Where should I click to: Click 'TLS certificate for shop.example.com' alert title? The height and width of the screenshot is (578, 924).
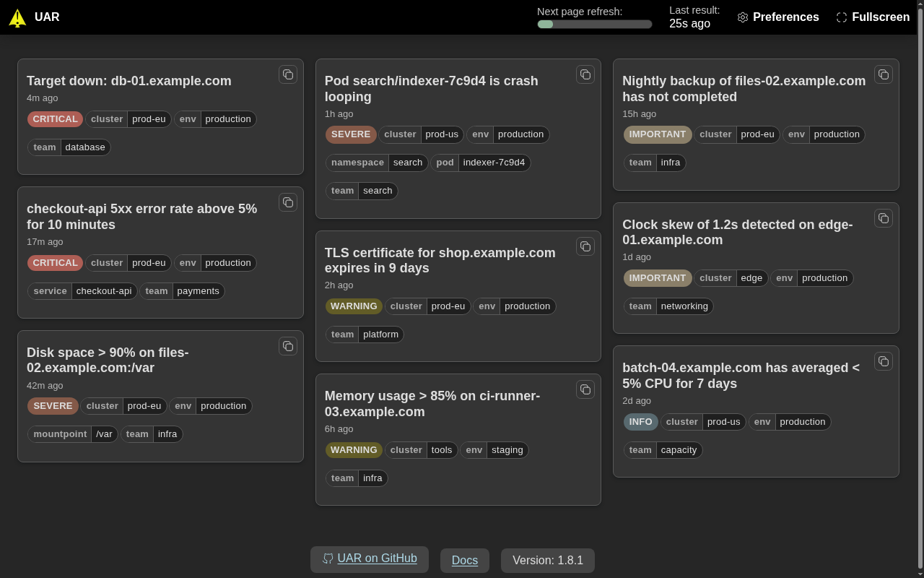440,261
